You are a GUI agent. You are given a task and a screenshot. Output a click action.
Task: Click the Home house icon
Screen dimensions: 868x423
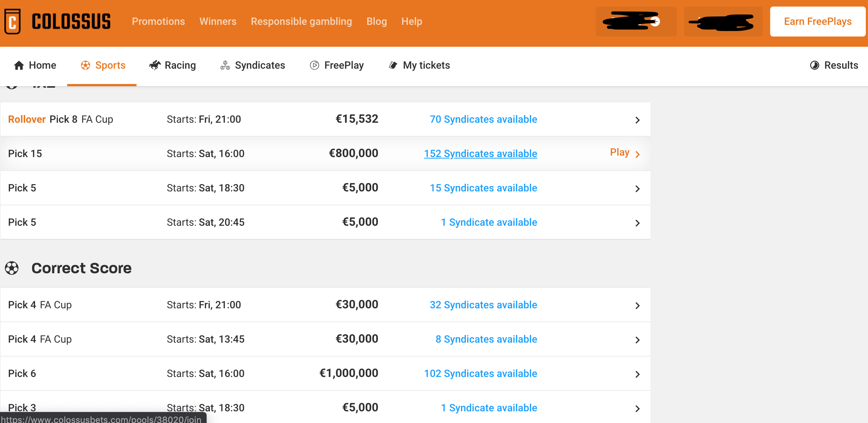pos(19,65)
